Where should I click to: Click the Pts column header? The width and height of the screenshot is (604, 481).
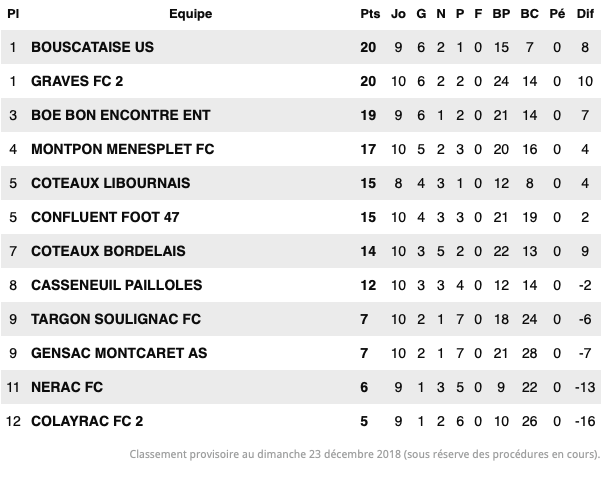pyautogui.click(x=370, y=14)
